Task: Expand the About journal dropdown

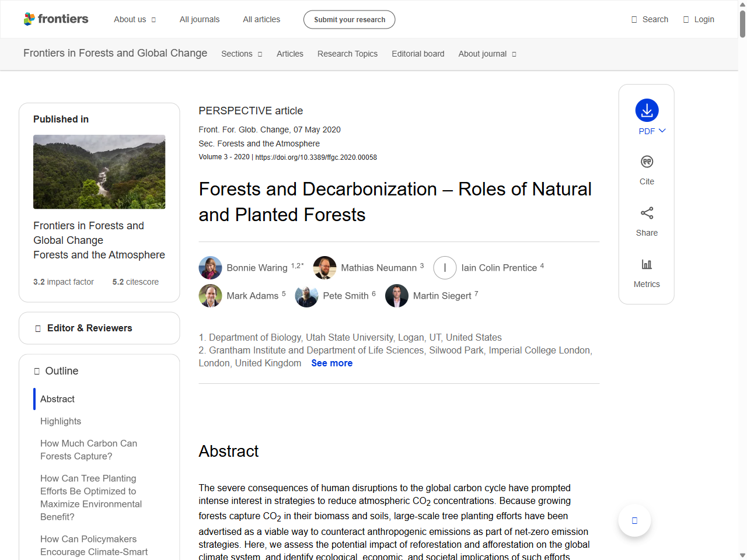Action: [x=487, y=54]
